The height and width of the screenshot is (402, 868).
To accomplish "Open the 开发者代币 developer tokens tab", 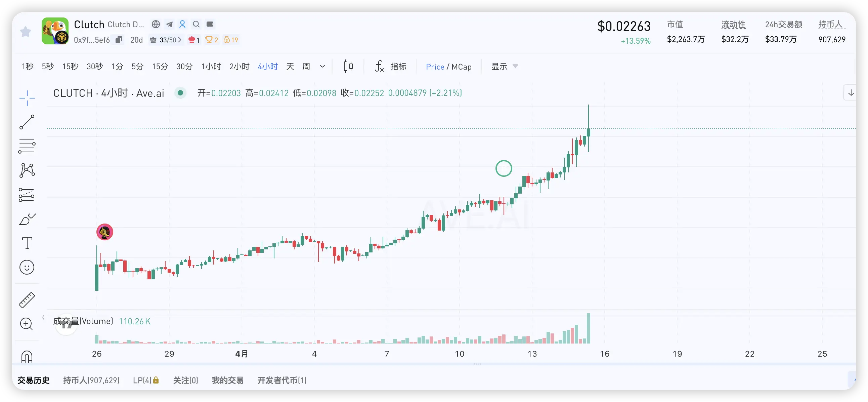I will pos(282,380).
